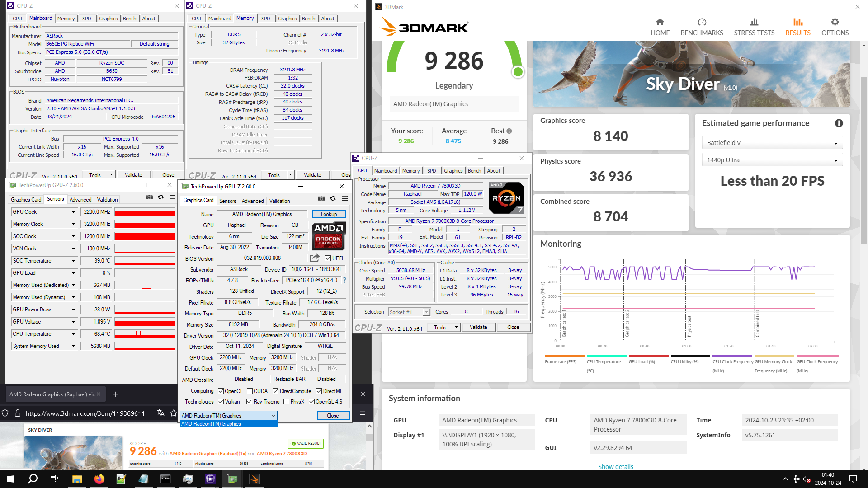Image resolution: width=868 pixels, height=488 pixels.
Task: Open browser application menu icon
Action: [363, 413]
